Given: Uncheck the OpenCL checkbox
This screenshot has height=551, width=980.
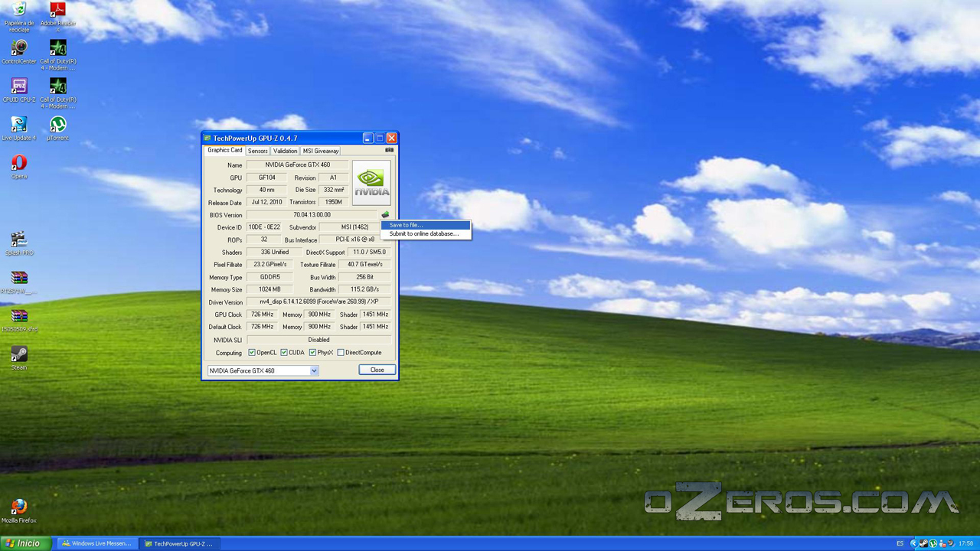Looking at the screenshot, I should (x=252, y=353).
